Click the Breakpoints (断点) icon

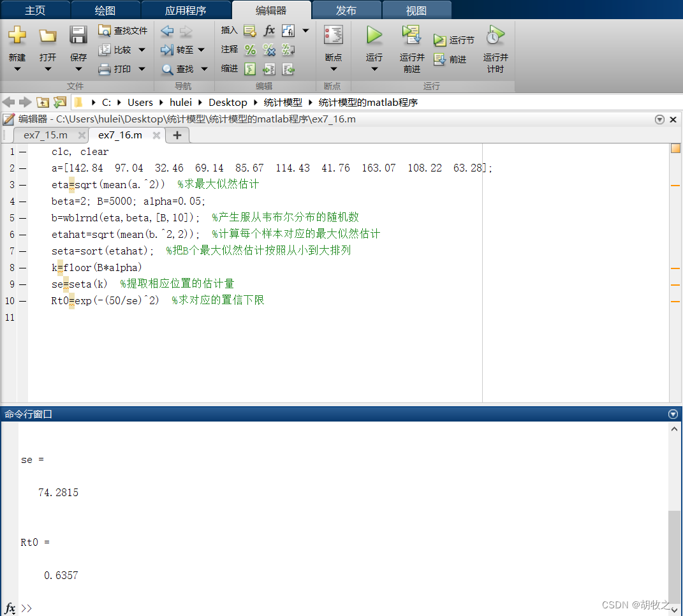coord(334,35)
